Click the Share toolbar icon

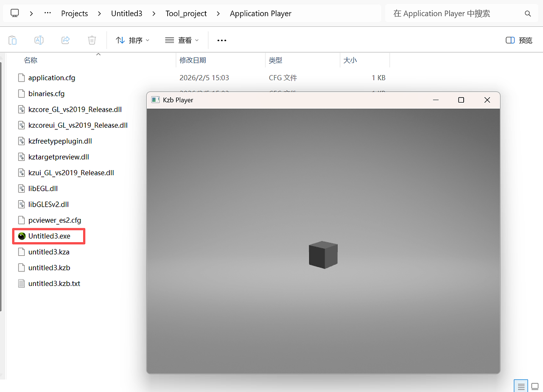pyautogui.click(x=65, y=40)
